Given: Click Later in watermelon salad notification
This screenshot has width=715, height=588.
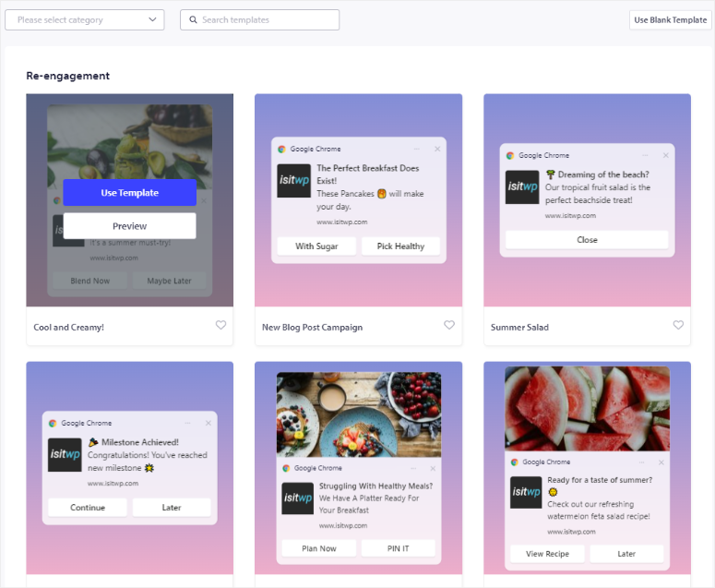Looking at the screenshot, I should tap(626, 554).
